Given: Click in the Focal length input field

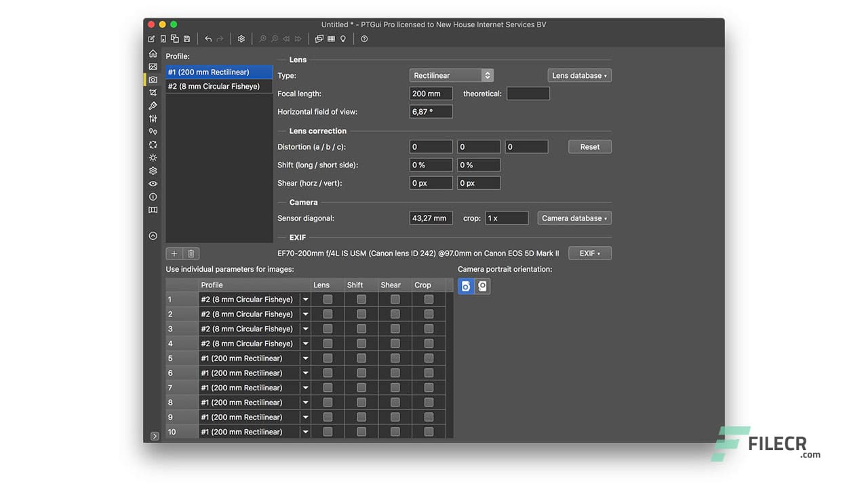Looking at the screenshot, I should pos(430,94).
